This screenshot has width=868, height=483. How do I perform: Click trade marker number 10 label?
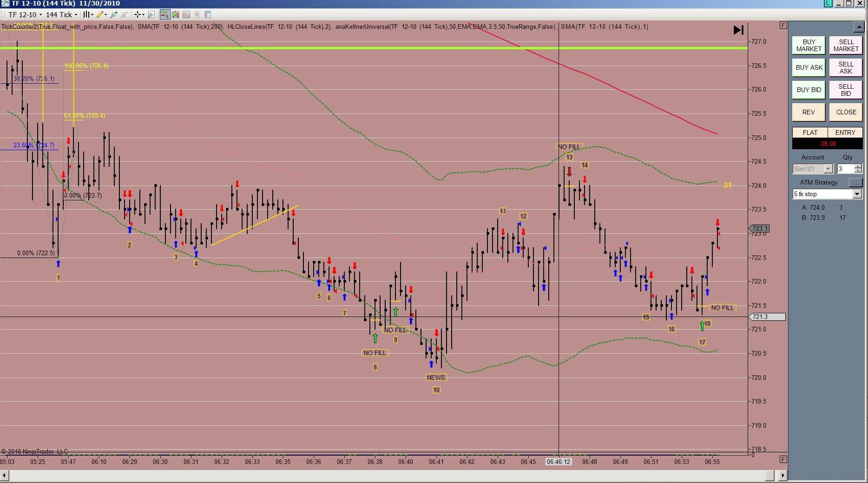point(436,390)
